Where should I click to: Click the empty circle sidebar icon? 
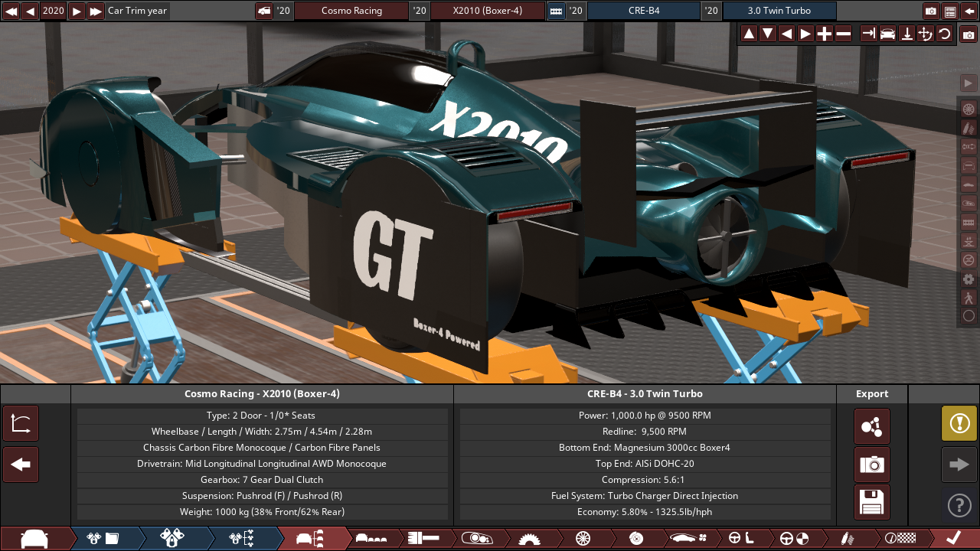click(969, 316)
